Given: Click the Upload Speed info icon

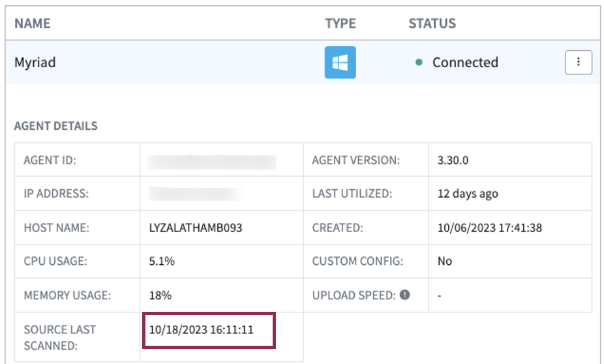Looking at the screenshot, I should coord(404,295).
